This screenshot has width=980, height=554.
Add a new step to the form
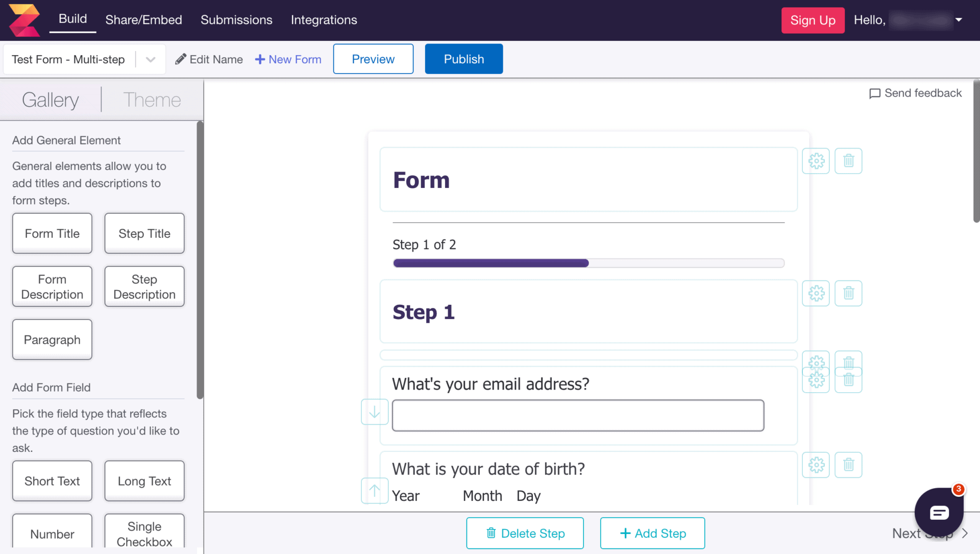click(x=652, y=533)
